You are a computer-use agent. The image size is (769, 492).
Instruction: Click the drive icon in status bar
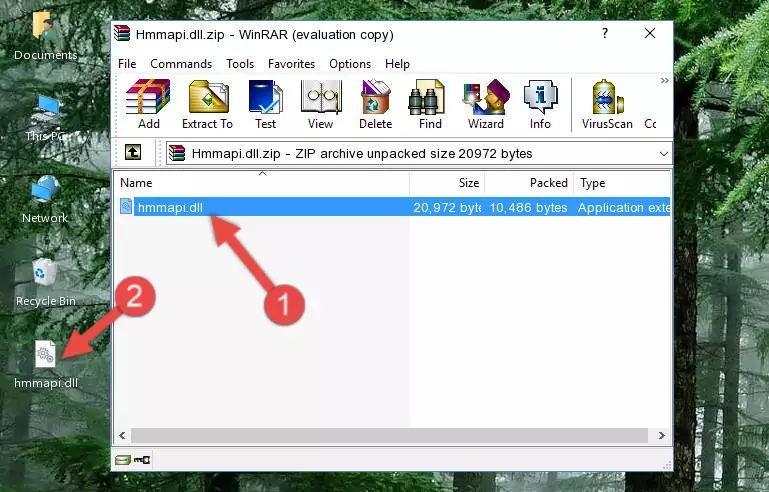(123, 460)
